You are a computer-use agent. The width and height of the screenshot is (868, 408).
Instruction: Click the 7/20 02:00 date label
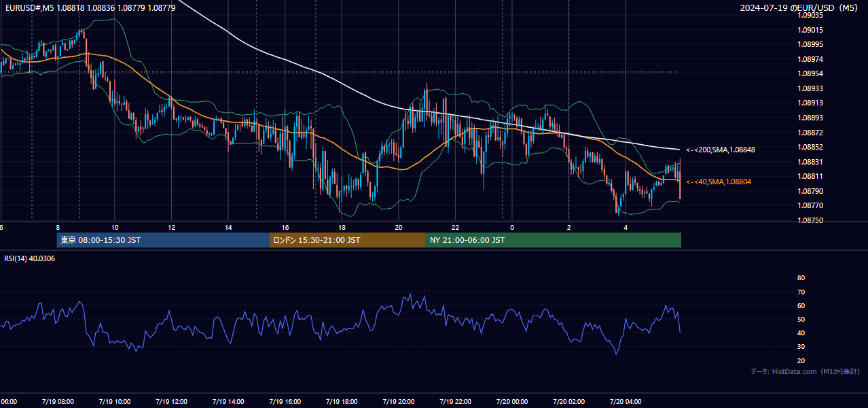[569, 402]
